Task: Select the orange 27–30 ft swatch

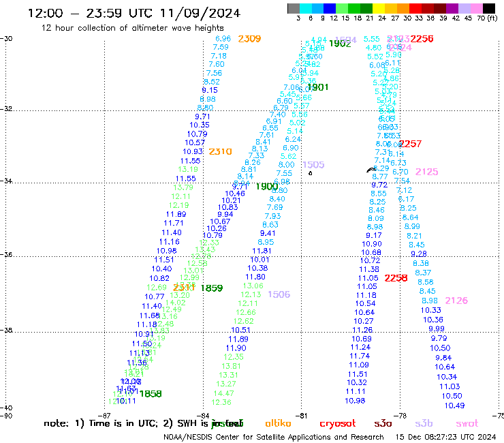Action: coord(403,8)
